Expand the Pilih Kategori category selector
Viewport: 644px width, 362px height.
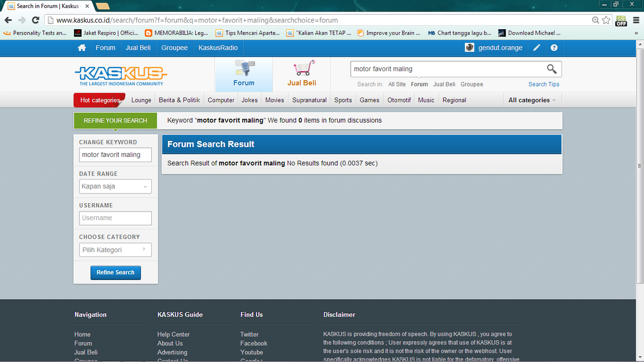point(115,250)
